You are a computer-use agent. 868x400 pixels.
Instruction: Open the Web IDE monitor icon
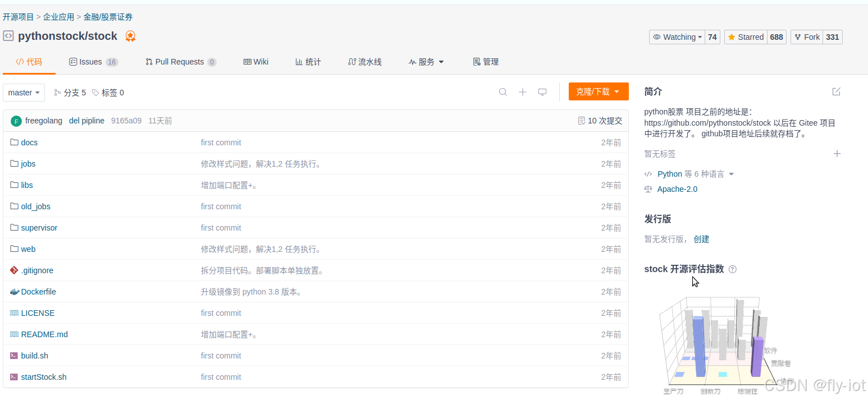click(x=542, y=92)
